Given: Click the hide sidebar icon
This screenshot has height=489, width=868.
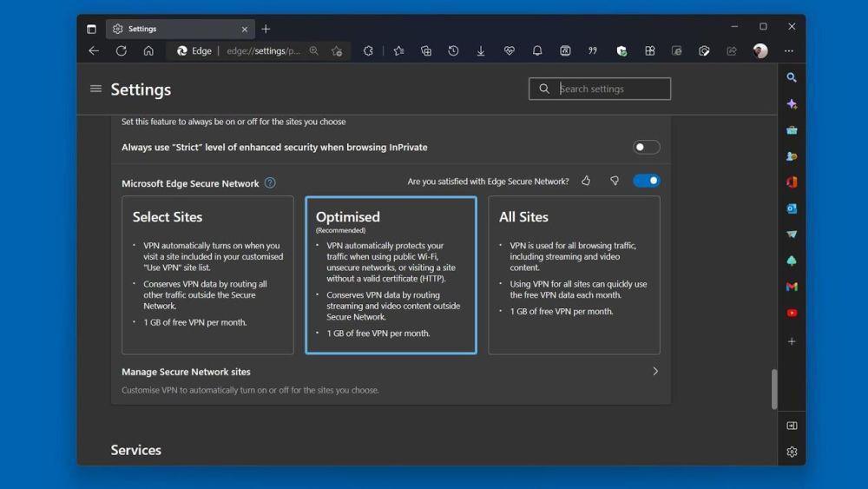Looking at the screenshot, I should (x=792, y=426).
